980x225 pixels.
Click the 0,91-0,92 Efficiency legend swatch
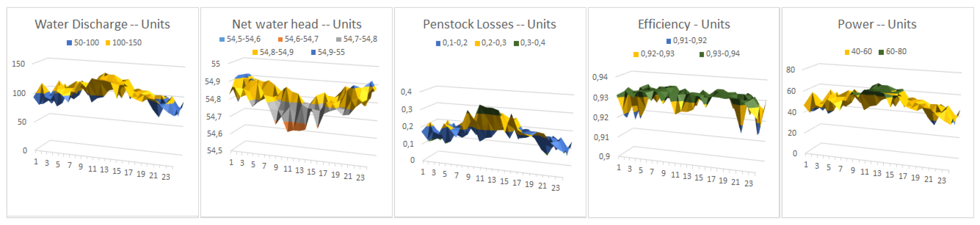click(x=668, y=41)
